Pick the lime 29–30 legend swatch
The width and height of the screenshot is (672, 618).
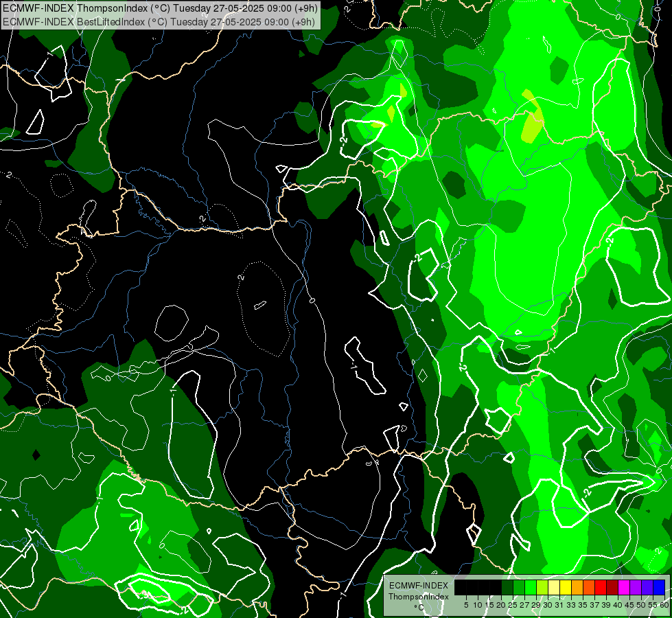click(x=542, y=587)
